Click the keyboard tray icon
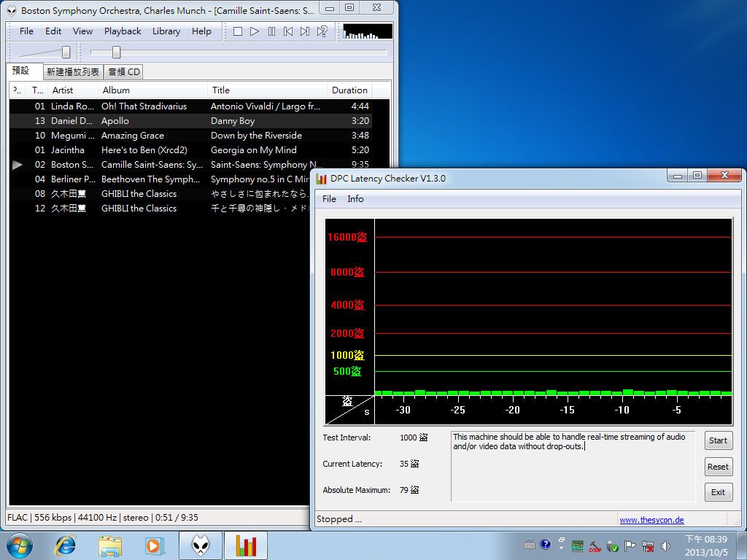This screenshot has height=560, width=747. tap(530, 545)
